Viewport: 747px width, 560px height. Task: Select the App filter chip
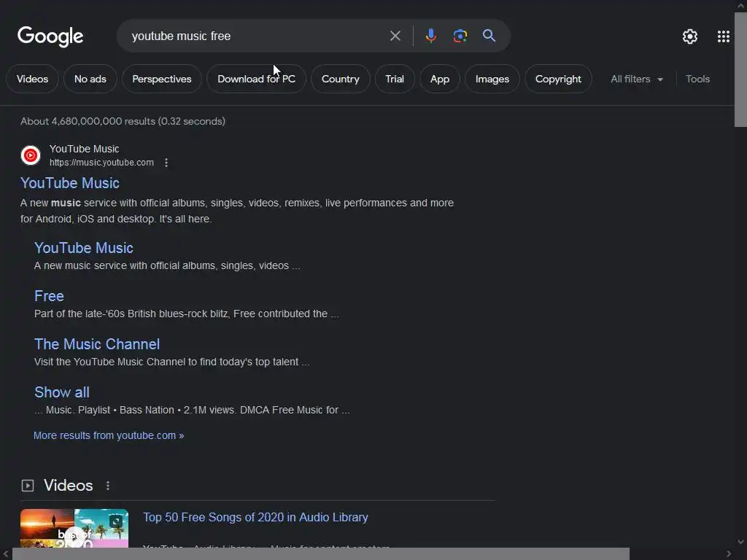click(440, 79)
